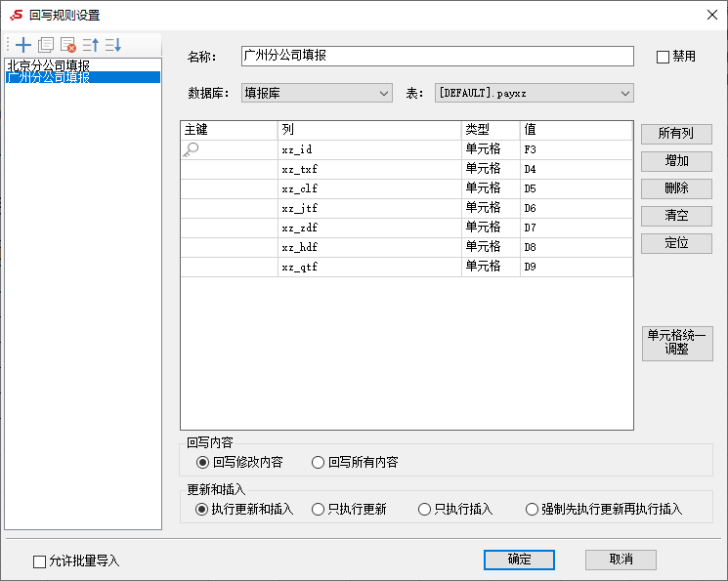Click the 删除 button
The image size is (728, 581).
(x=676, y=188)
